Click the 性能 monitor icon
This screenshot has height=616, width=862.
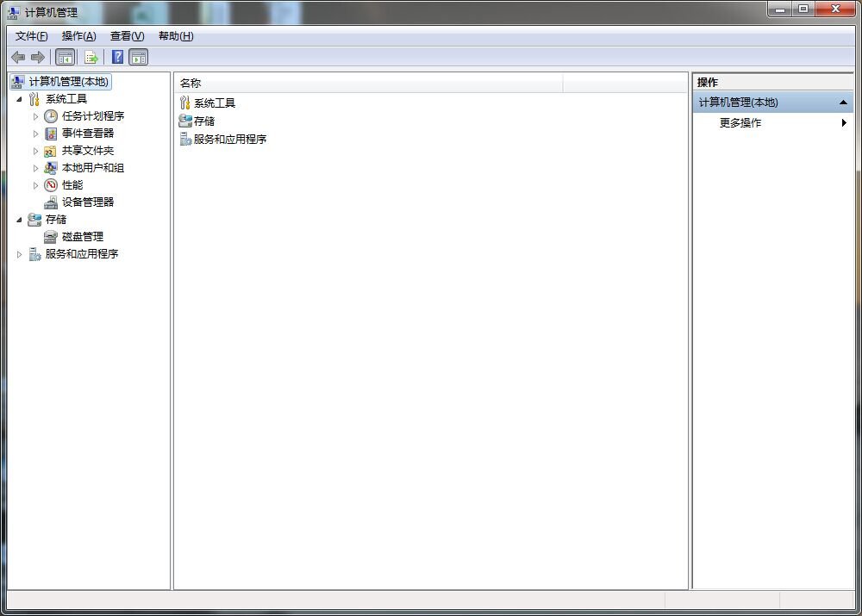pos(50,184)
